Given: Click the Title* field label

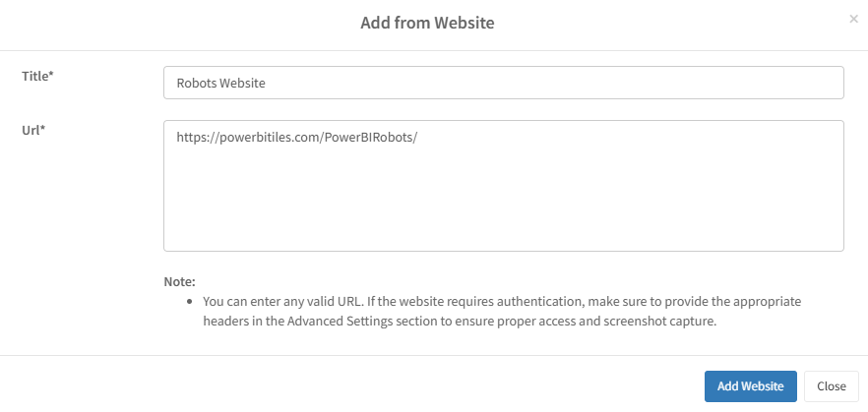Looking at the screenshot, I should [x=37, y=76].
